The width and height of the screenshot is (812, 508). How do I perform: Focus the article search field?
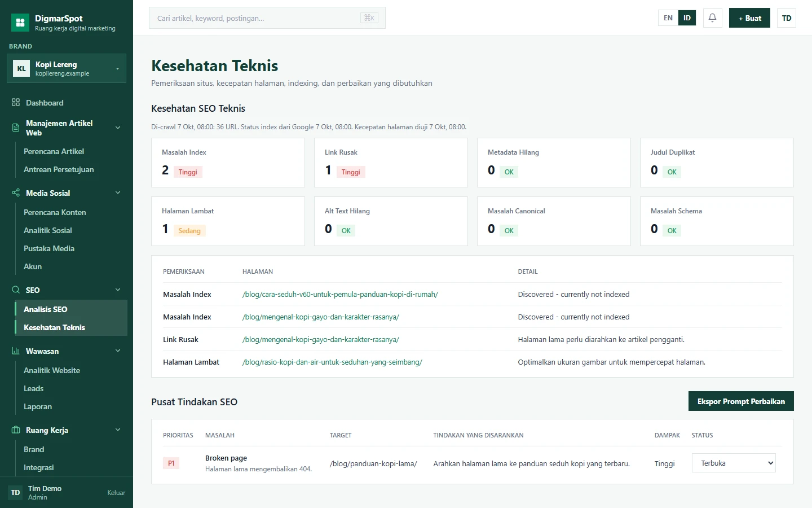coord(267,18)
